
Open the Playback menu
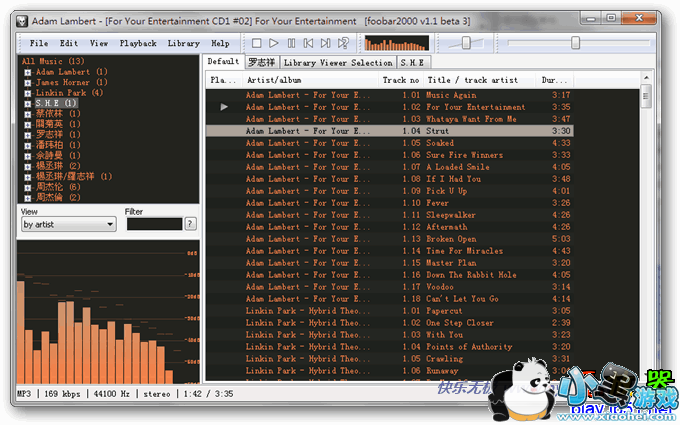(x=138, y=43)
